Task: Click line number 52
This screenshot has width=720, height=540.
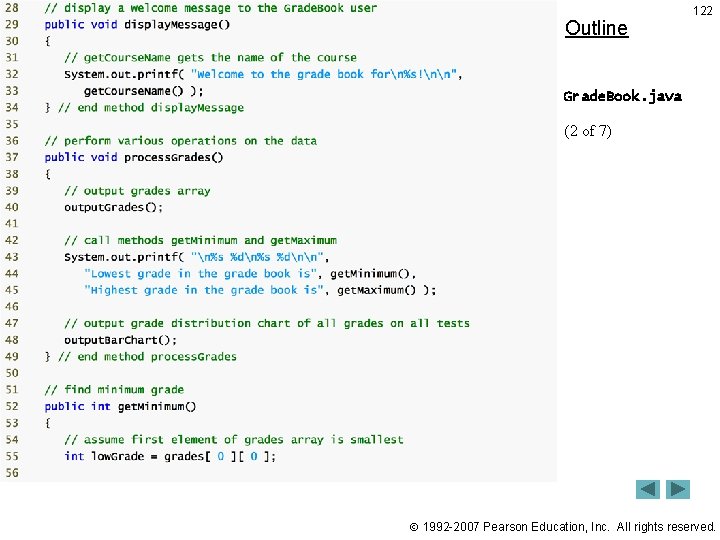Action: [x=12, y=406]
